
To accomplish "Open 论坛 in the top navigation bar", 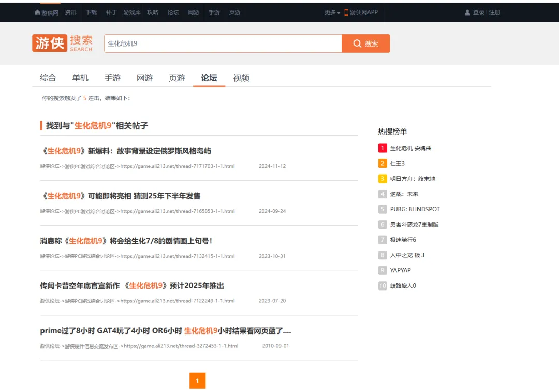I will 173,12.
